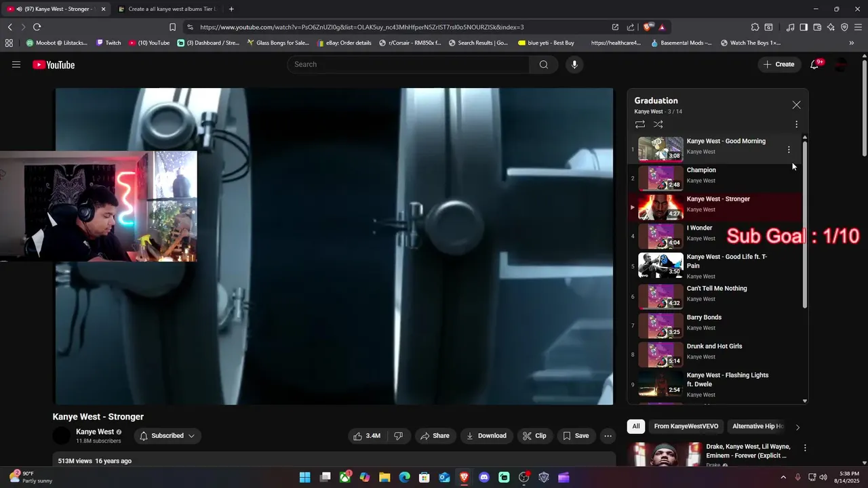
Task: Open Basemental Mods bookmark
Action: pyautogui.click(x=682, y=43)
